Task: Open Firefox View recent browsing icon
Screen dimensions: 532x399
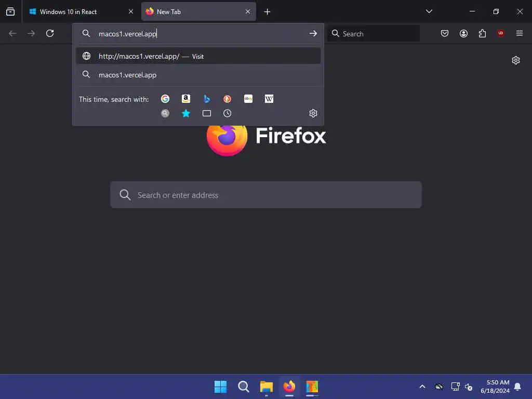Action: (10, 11)
